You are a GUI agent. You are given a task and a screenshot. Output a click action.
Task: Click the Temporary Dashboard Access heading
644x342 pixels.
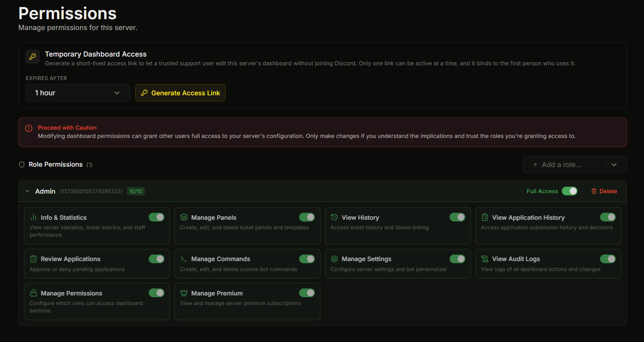[96, 54]
